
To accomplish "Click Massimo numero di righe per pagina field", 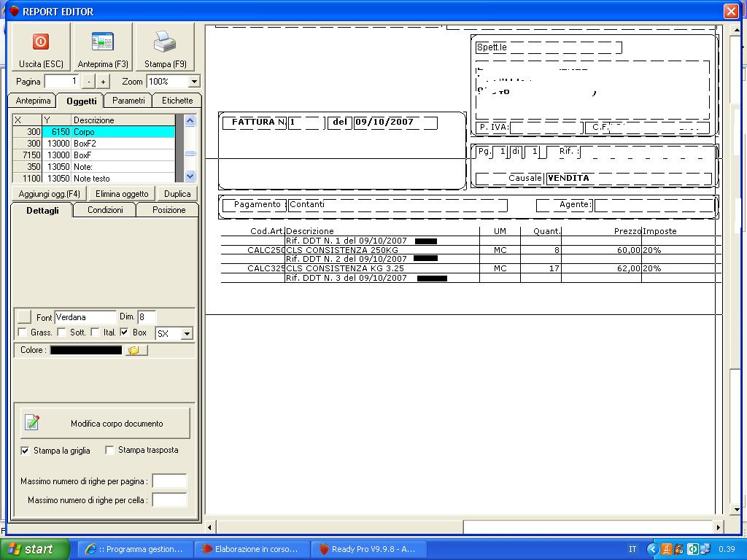I will click(x=169, y=481).
